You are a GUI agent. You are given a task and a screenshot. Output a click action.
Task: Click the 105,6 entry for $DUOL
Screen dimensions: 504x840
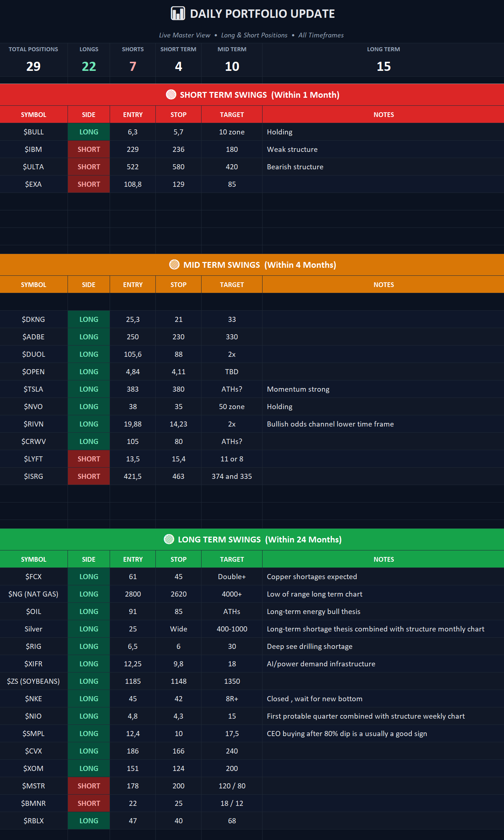click(133, 354)
